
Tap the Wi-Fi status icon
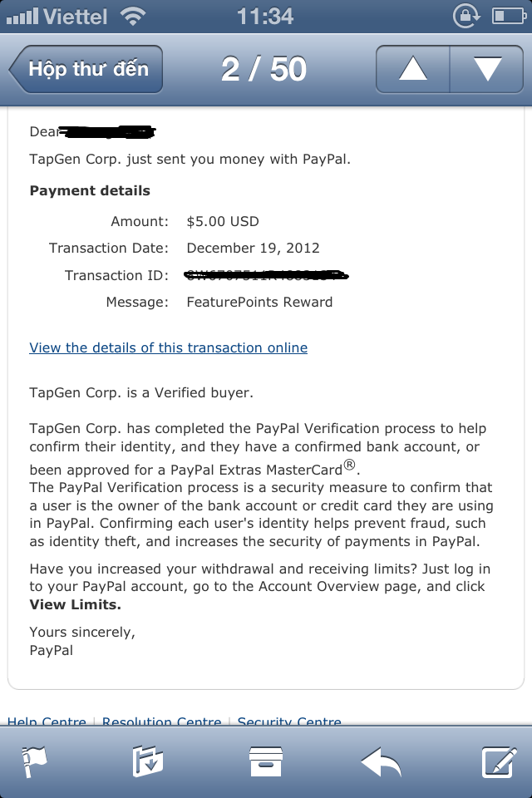point(133,16)
